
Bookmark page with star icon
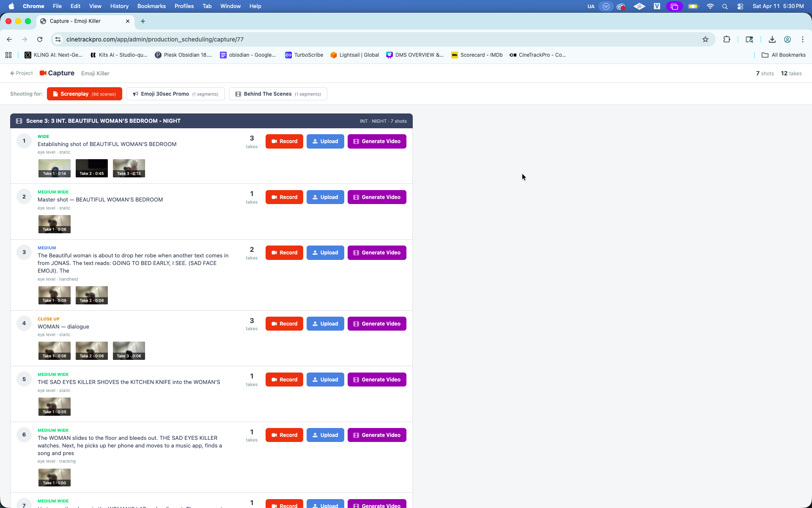705,39
